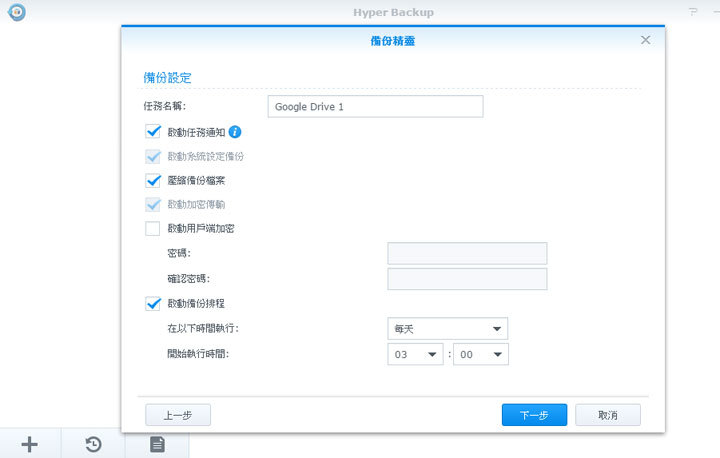Click the Hyper Backup app logo icon

[17, 11]
